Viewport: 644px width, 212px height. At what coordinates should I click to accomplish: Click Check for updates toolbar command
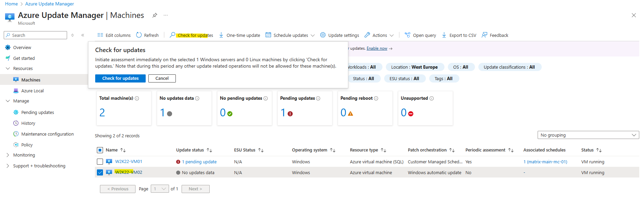[191, 35]
